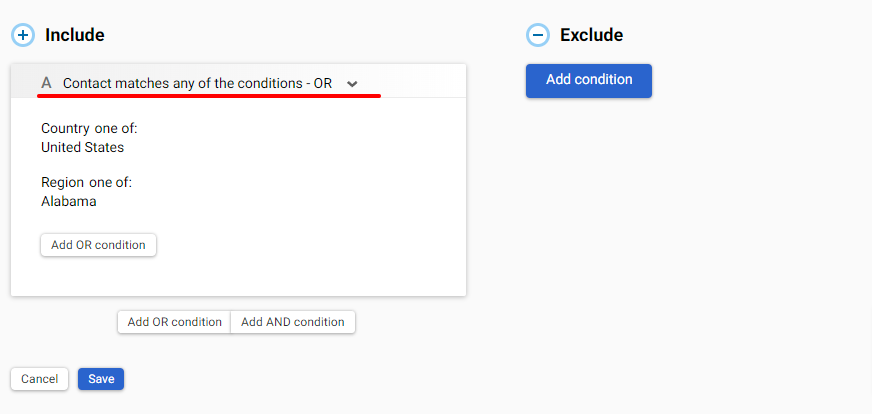Open the 'Contact matches any of the conditions' selector
The width and height of the screenshot is (872, 414).
coord(197,83)
